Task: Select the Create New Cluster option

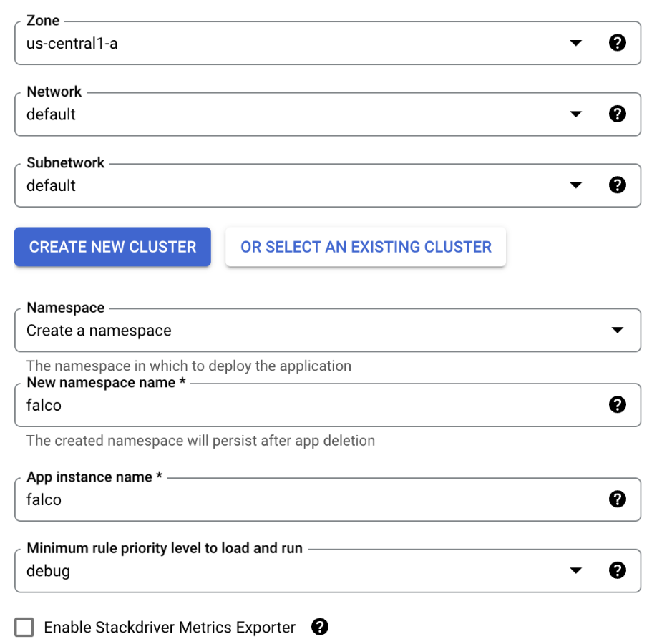Action: pos(112,246)
